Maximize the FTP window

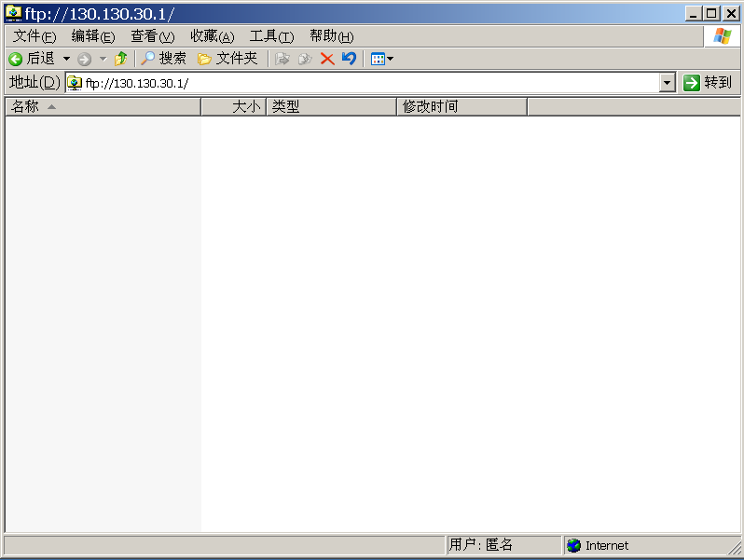point(711,14)
